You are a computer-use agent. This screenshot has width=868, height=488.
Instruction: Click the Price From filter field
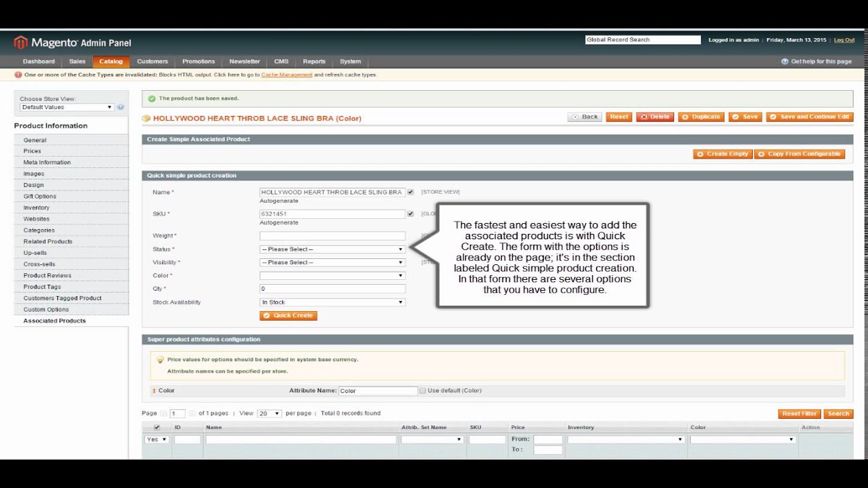click(548, 439)
